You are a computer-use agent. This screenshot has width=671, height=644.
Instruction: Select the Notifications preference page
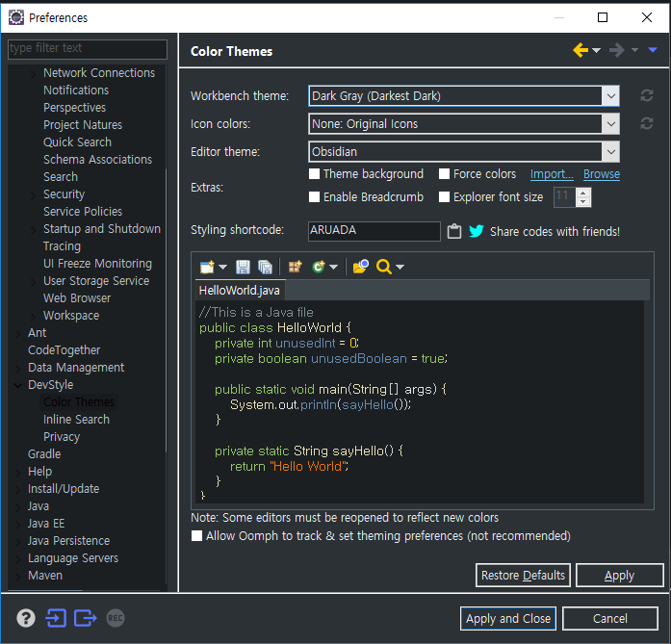[76, 90]
